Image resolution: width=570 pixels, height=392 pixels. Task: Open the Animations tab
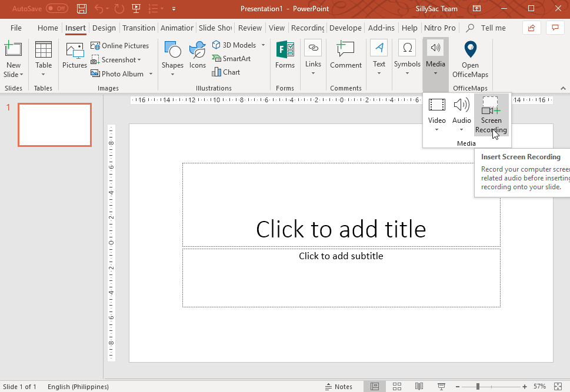[176, 28]
